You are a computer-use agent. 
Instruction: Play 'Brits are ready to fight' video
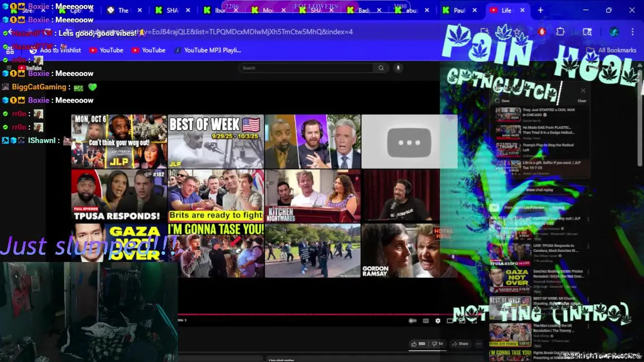point(216,196)
